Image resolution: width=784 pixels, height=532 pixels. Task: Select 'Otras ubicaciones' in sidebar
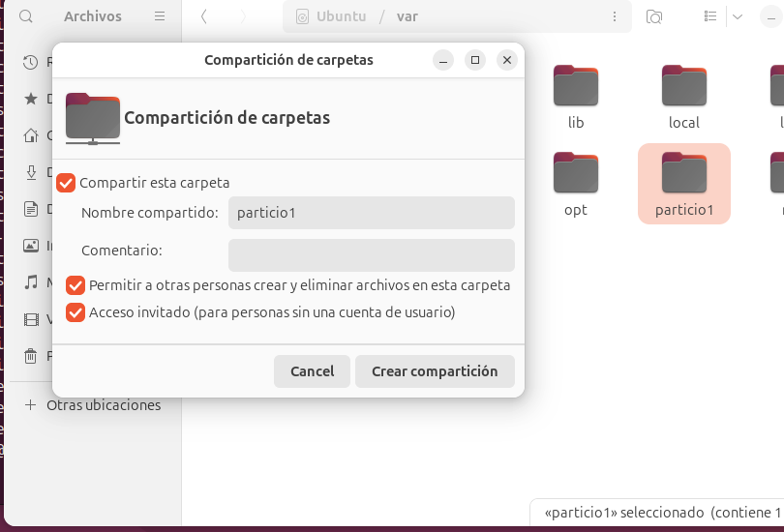pyautogui.click(x=103, y=405)
